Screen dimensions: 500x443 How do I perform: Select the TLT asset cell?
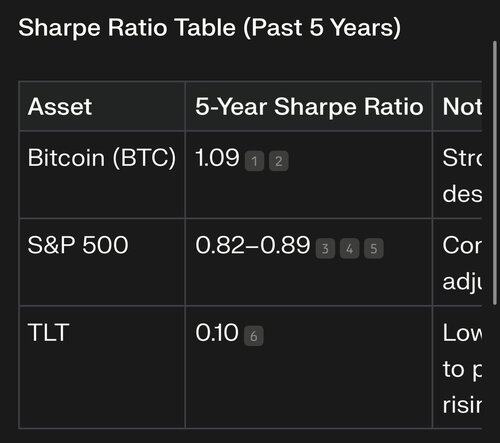(x=49, y=332)
